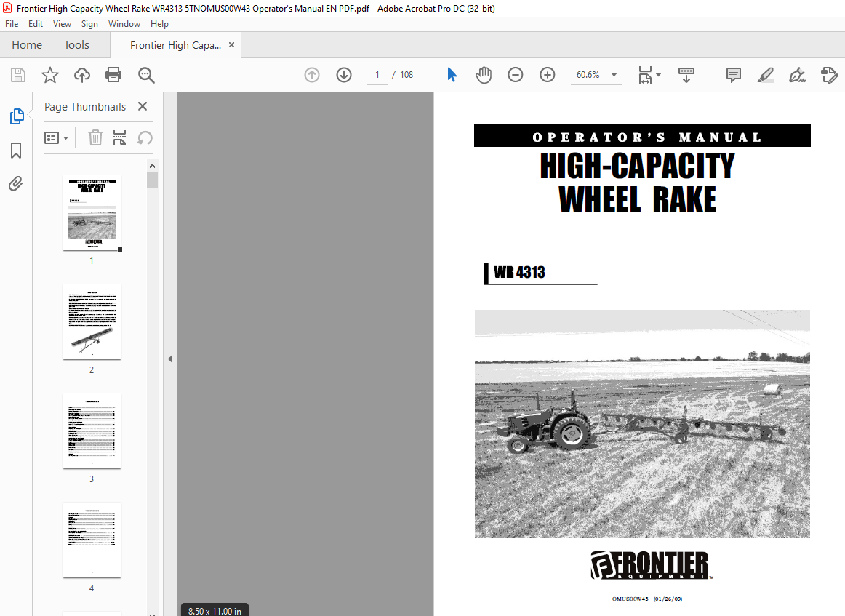Screen dimensions: 845x616
Task: Select page 1 thumbnail
Action: point(92,213)
